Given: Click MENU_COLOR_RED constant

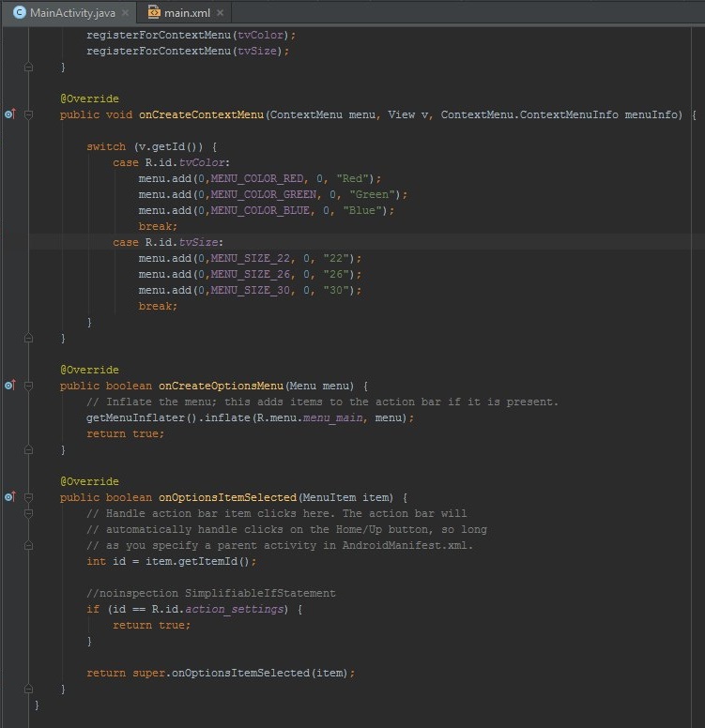Looking at the screenshot, I should pyautogui.click(x=257, y=178).
